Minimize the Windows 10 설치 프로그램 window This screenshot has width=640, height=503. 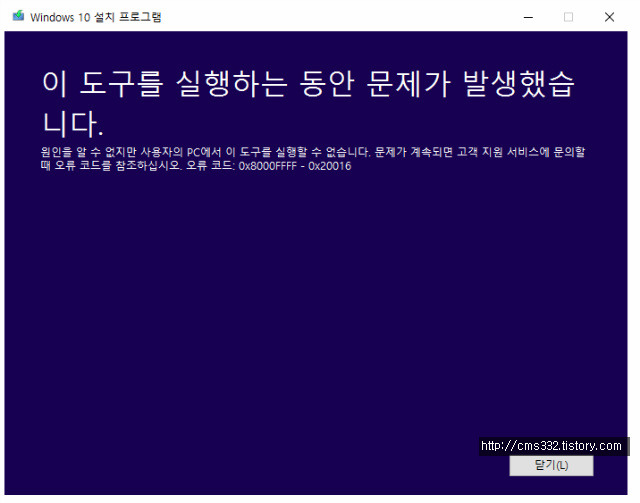coord(528,17)
